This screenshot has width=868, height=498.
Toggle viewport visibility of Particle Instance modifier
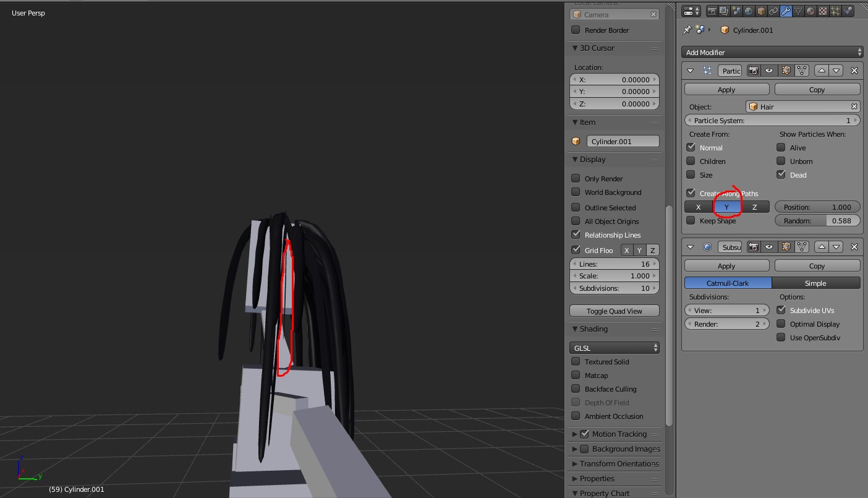pos(769,71)
